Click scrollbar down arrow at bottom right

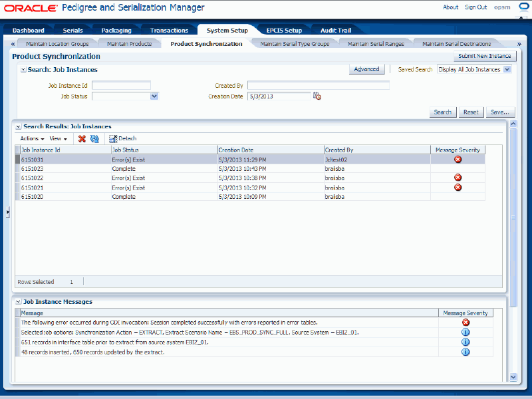click(513, 377)
